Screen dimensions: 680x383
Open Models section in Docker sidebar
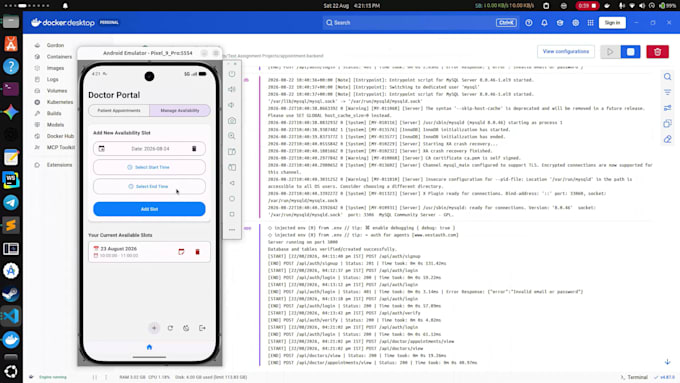[55, 124]
